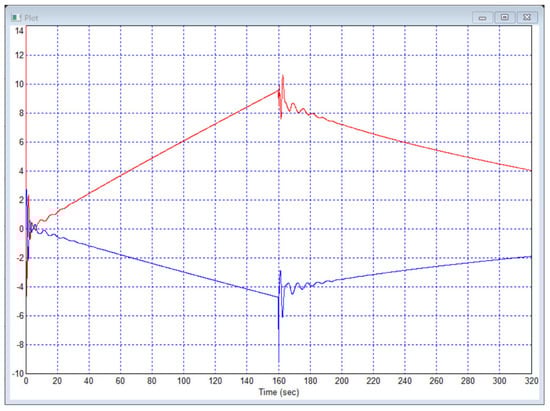Click the 'Time (sec)' axis label
This screenshot has height=411, width=550.
pos(279,392)
